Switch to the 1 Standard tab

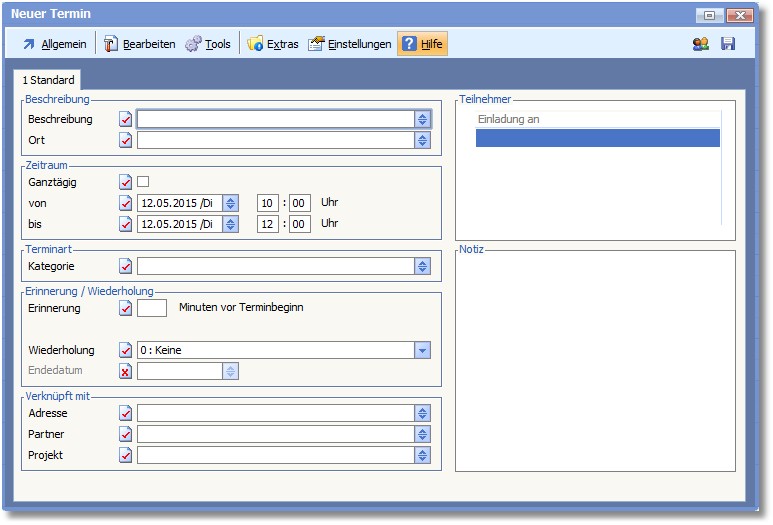tap(48, 80)
